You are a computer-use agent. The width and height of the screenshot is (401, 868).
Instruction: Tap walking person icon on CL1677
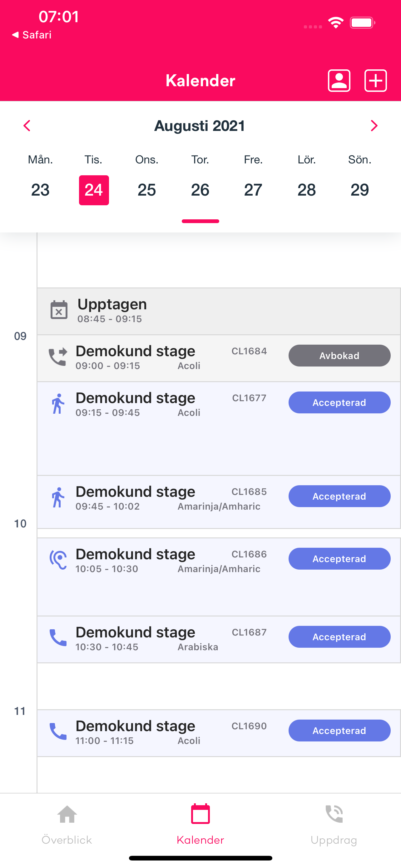click(57, 403)
